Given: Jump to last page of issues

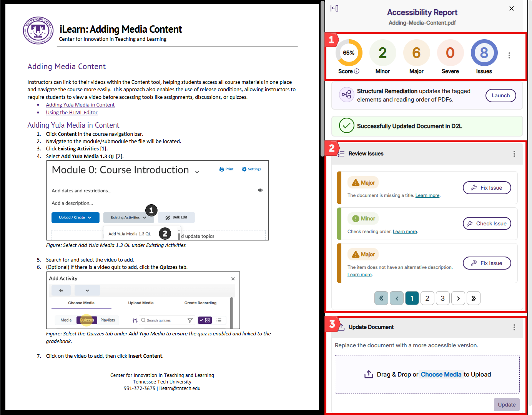Looking at the screenshot, I should tap(473, 298).
